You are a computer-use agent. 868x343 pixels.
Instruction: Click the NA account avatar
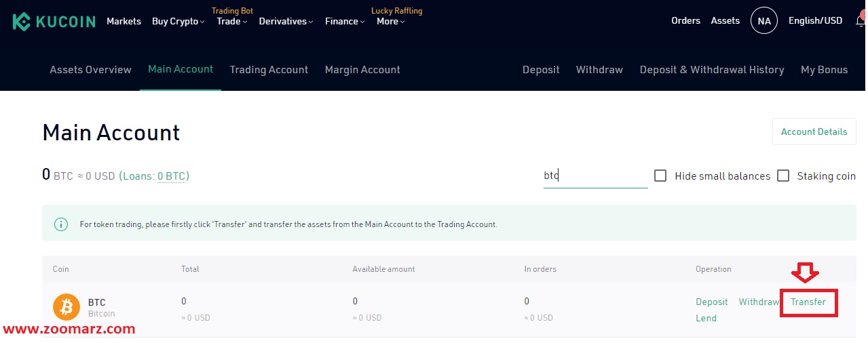pos(764,21)
